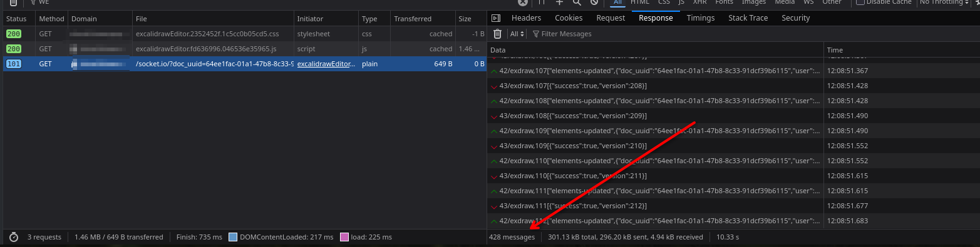Click the plus icon in the network toolbar
This screenshot has width=980, height=247.
point(559,3)
